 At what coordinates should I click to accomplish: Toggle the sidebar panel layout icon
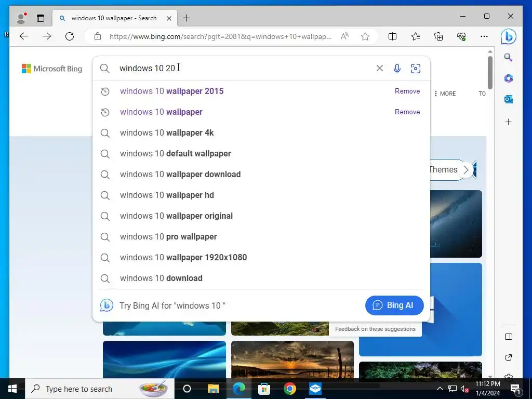pos(508,337)
